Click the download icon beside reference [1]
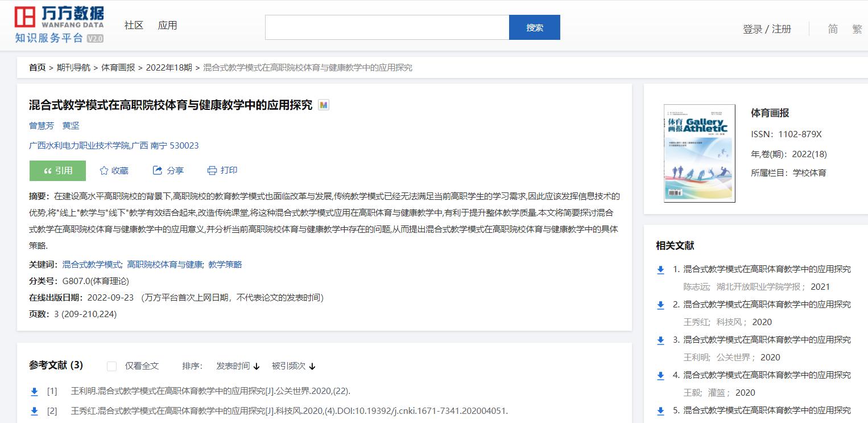The width and height of the screenshot is (868, 423). pos(34,392)
